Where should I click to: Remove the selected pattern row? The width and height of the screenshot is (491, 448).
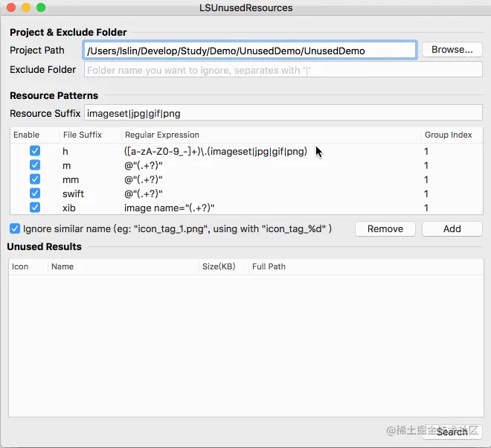385,228
